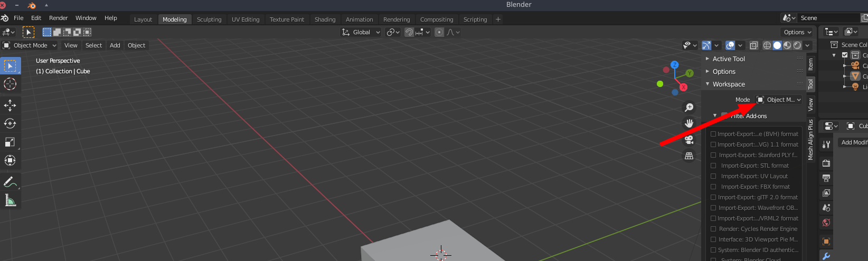Screen dimensions: 868x261
Task: Open the Options dropdown in header
Action: tap(797, 32)
